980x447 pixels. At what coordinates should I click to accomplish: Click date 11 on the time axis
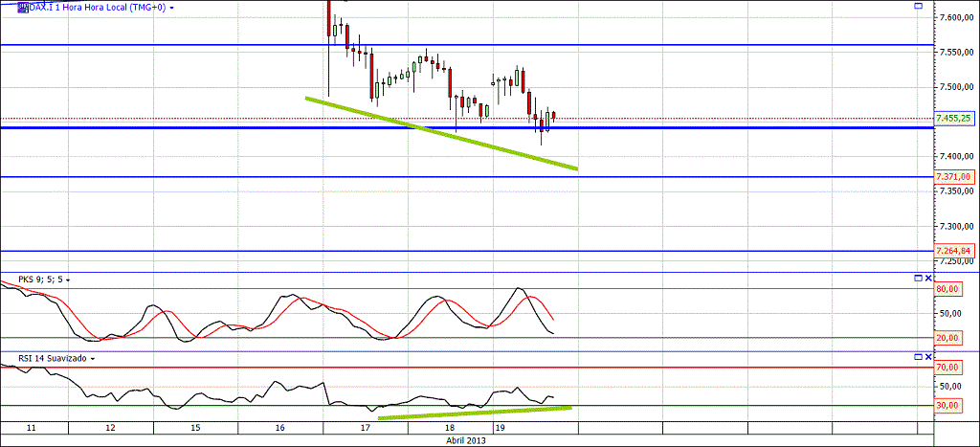33,428
